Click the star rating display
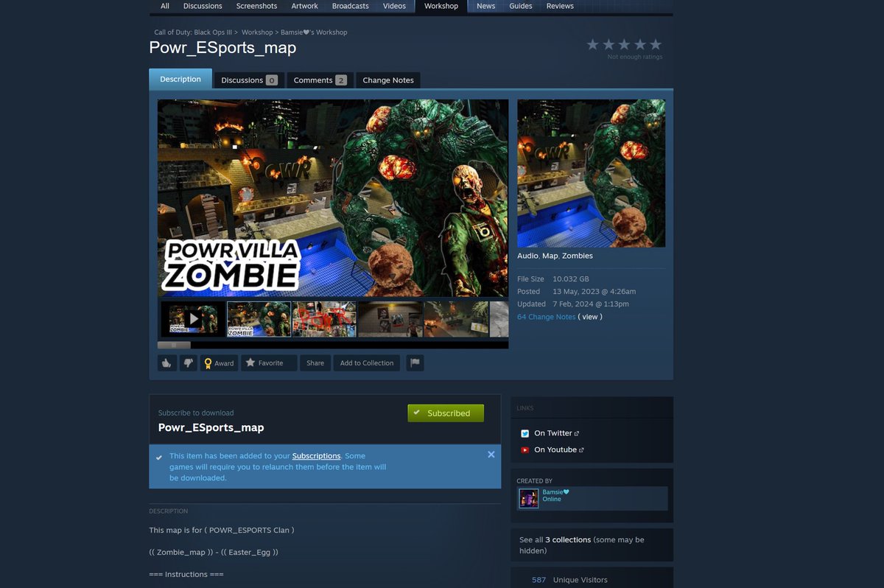The image size is (884, 588). (x=624, y=45)
